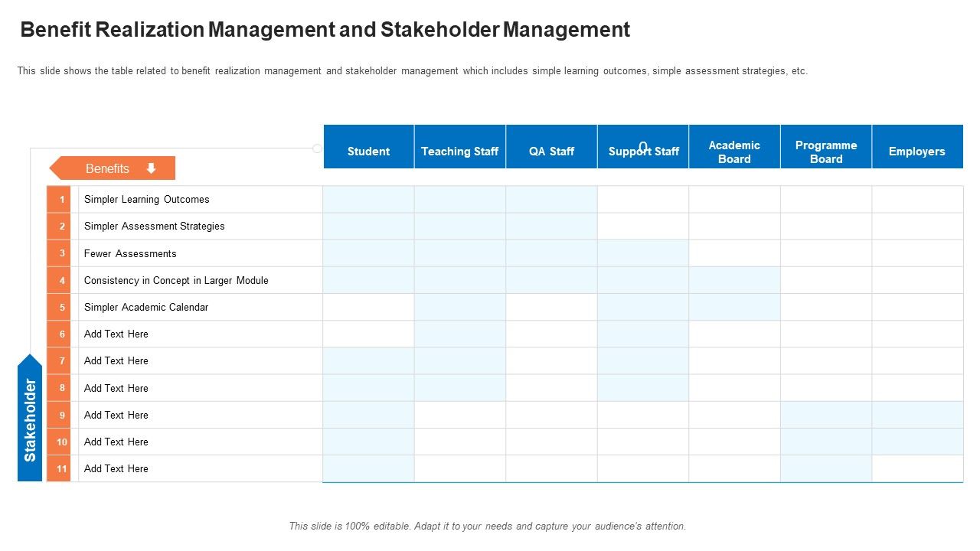Click Student cell for Simpler Learning Outcomes
The image size is (980, 551).
tap(369, 199)
